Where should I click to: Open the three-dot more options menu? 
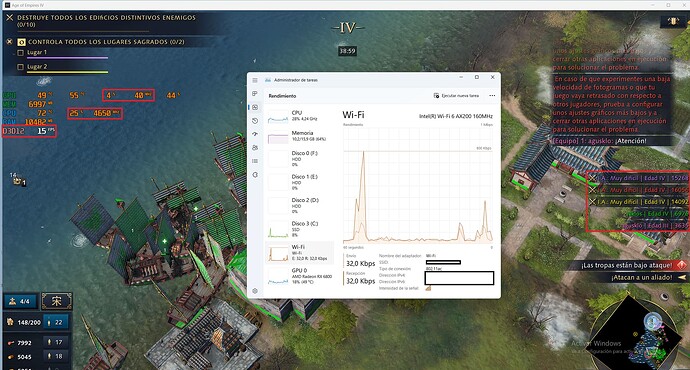click(492, 95)
